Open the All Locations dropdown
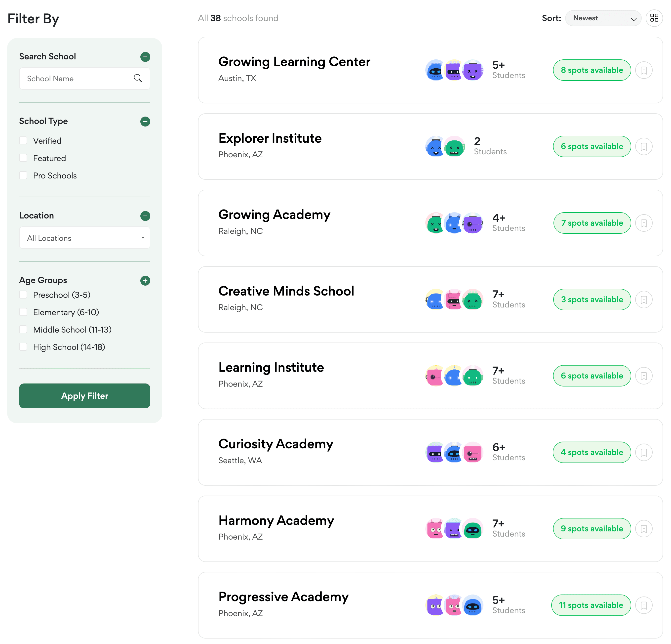 tap(84, 238)
